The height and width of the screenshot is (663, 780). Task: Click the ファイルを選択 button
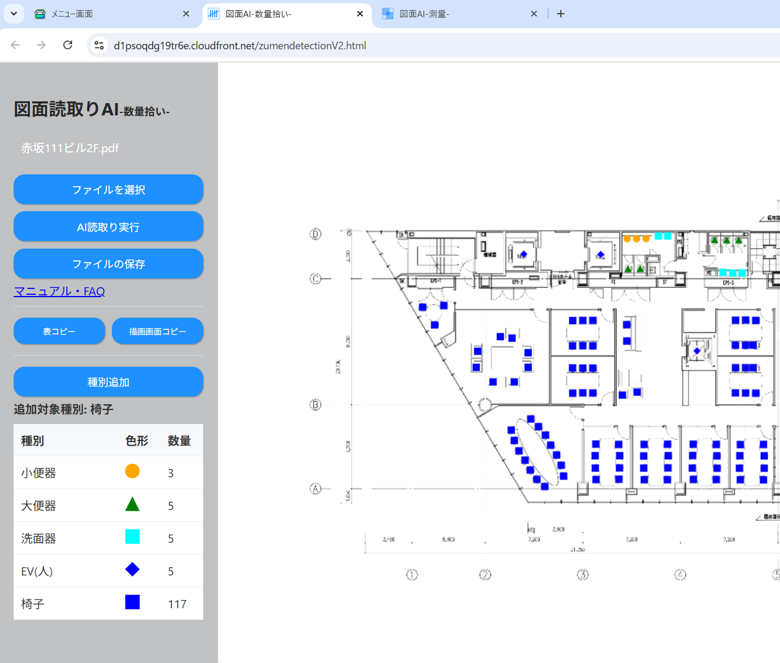(x=108, y=190)
